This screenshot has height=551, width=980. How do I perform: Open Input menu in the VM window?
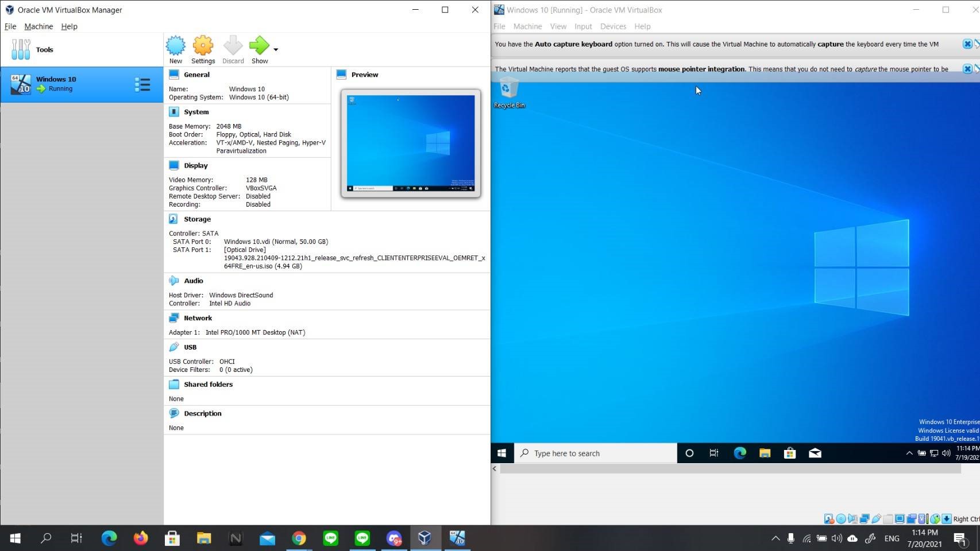point(583,26)
